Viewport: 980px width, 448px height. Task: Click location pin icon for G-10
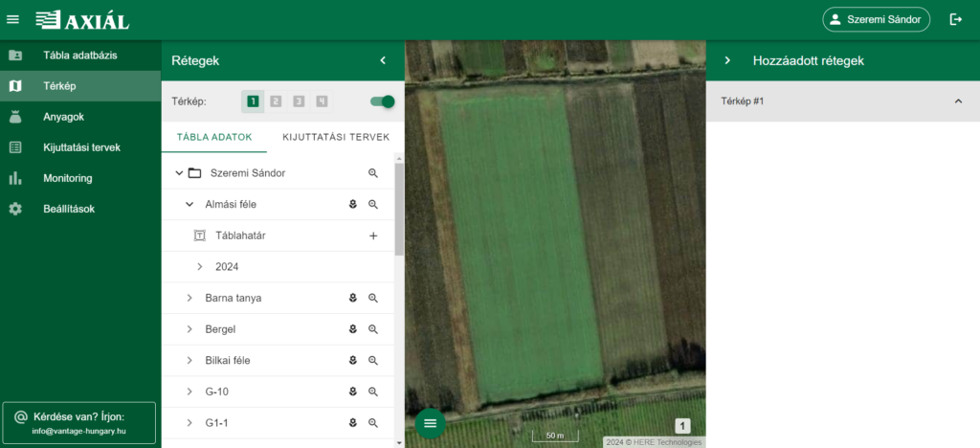(352, 392)
